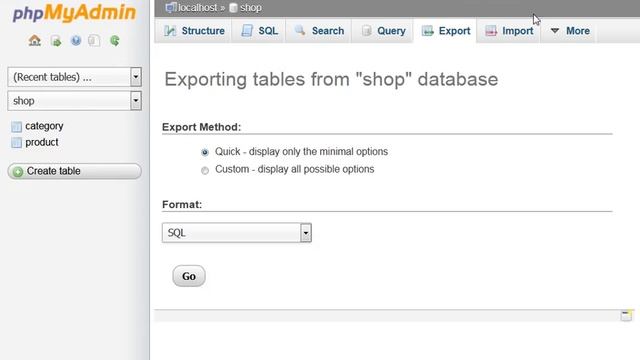Open the product table link
This screenshot has height=360, width=640.
coord(42,142)
